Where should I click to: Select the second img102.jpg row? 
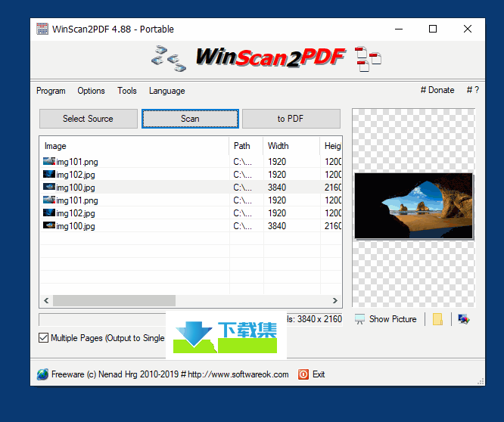tap(191, 213)
